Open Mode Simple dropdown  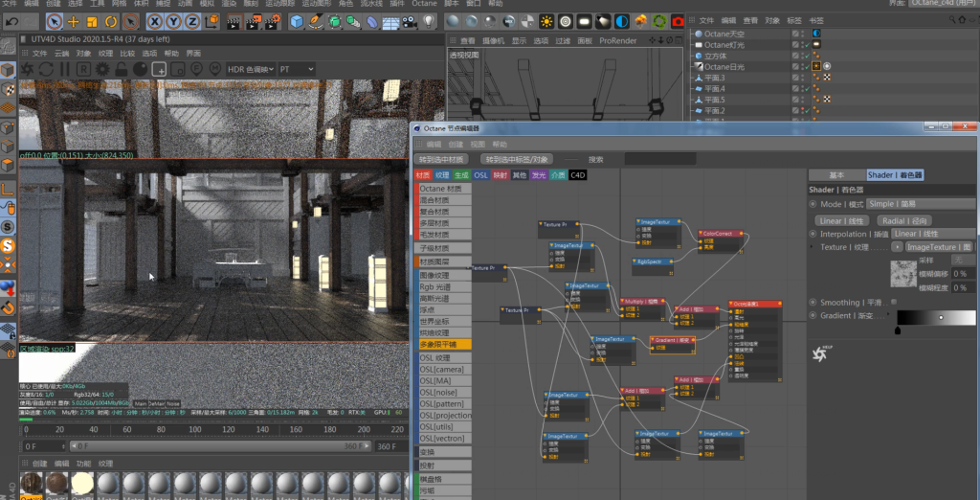coord(923,204)
